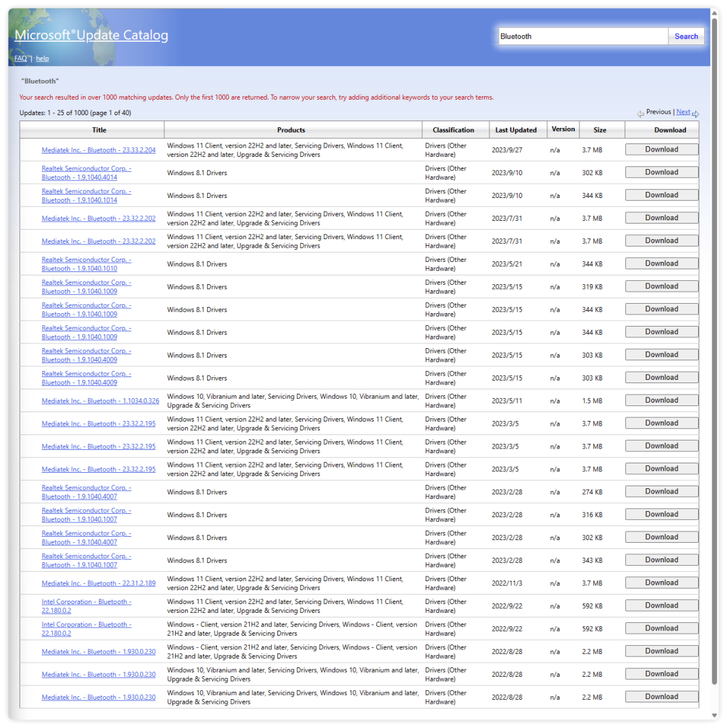The height and width of the screenshot is (728, 727).
Task: Click the scrollbar up arrow
Action: (714, 13)
